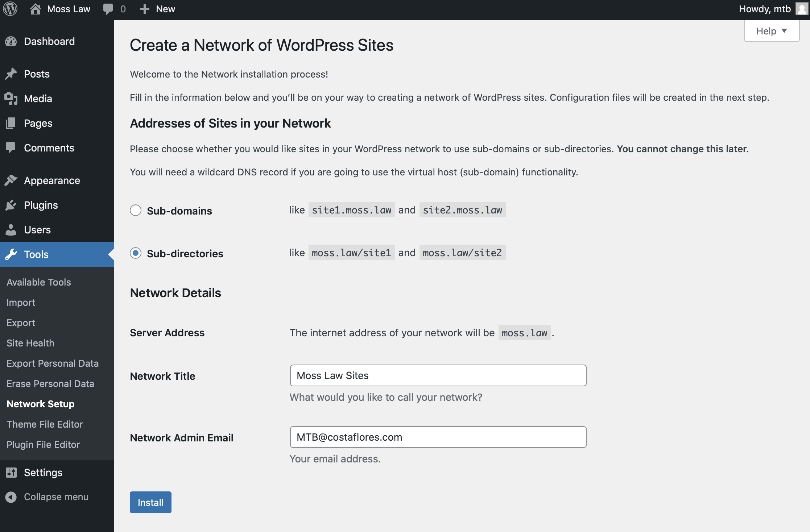Open Plugin File Editor
Image resolution: width=810 pixels, height=532 pixels.
pyautogui.click(x=43, y=444)
